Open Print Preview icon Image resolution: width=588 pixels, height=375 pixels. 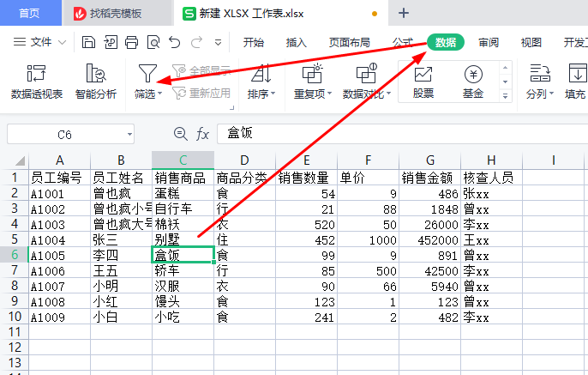pyautogui.click(x=153, y=42)
